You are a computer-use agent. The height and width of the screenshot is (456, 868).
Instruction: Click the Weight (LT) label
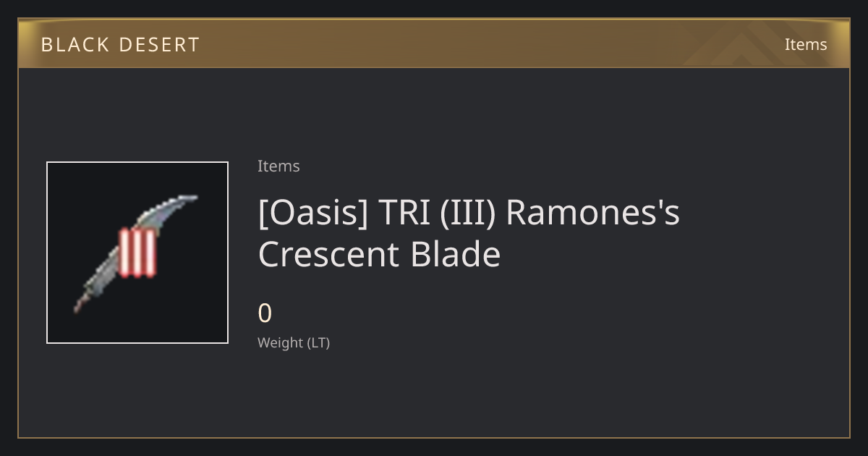294,343
